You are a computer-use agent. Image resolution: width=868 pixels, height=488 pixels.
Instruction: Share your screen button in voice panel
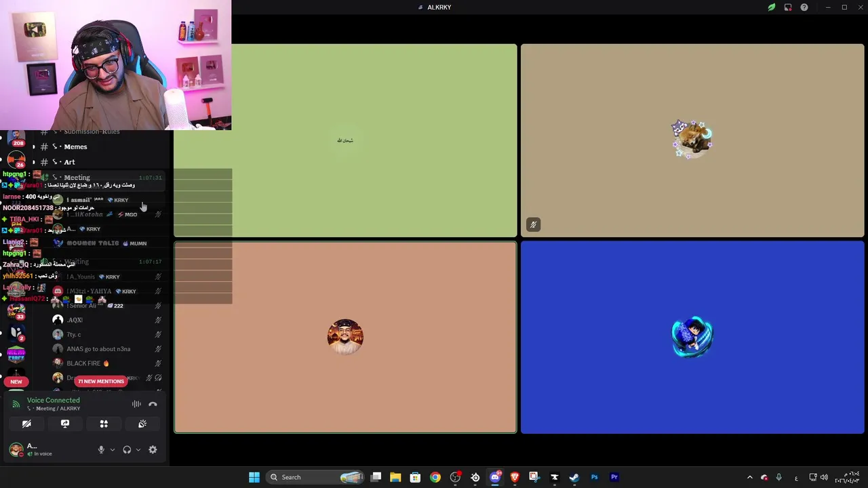(65, 424)
